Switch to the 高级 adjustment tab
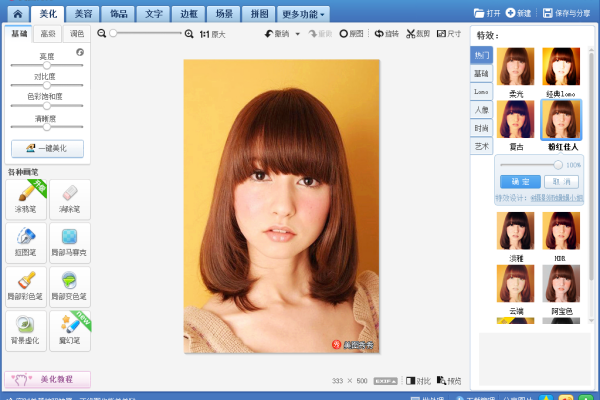Screen dimensions: 600x400 (48, 34)
